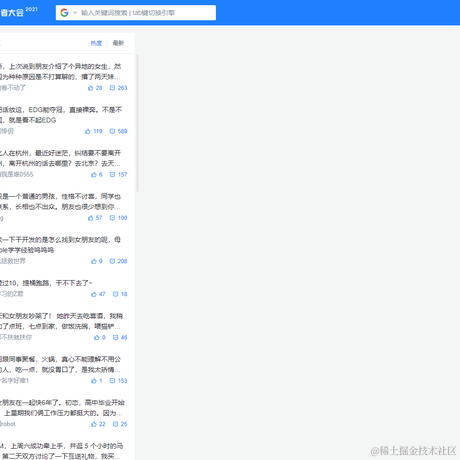Open the search engine dropdown arrow
This screenshot has width=460, height=460.
75,13
